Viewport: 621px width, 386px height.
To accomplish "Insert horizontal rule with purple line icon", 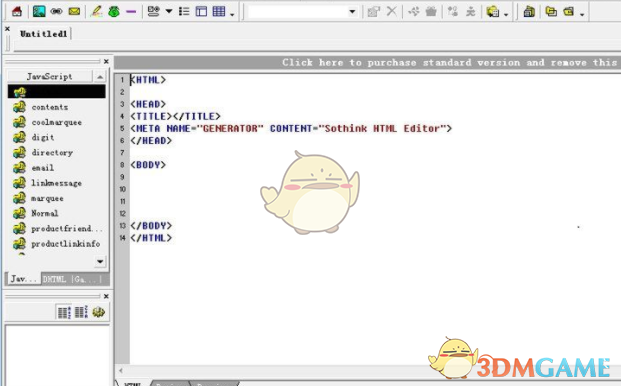I will coord(131,11).
